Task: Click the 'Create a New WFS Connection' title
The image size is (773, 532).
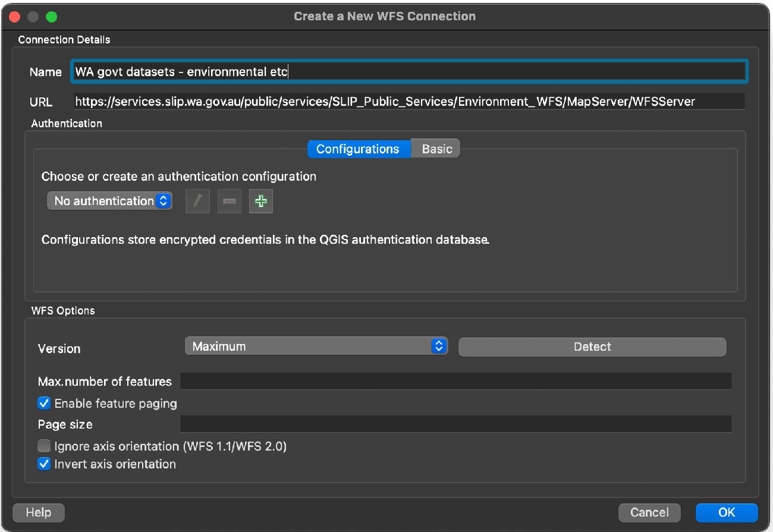Action: 385,16
